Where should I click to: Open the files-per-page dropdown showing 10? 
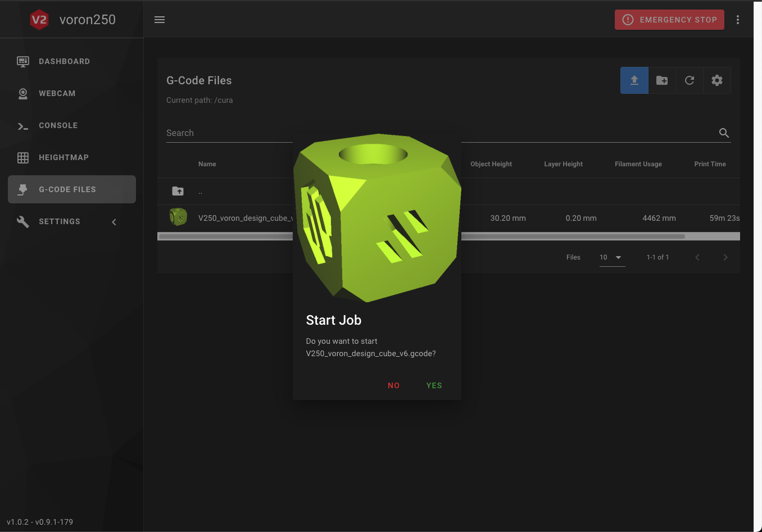pos(612,257)
